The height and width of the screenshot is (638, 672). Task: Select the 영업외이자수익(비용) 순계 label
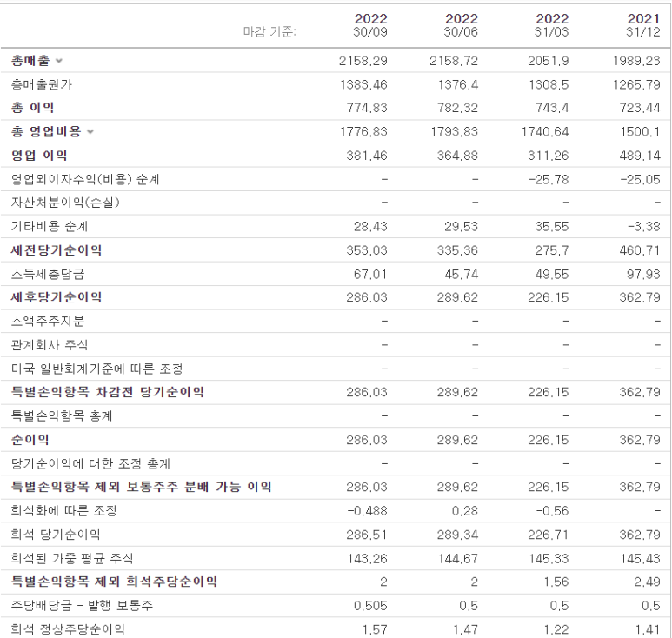(x=85, y=179)
